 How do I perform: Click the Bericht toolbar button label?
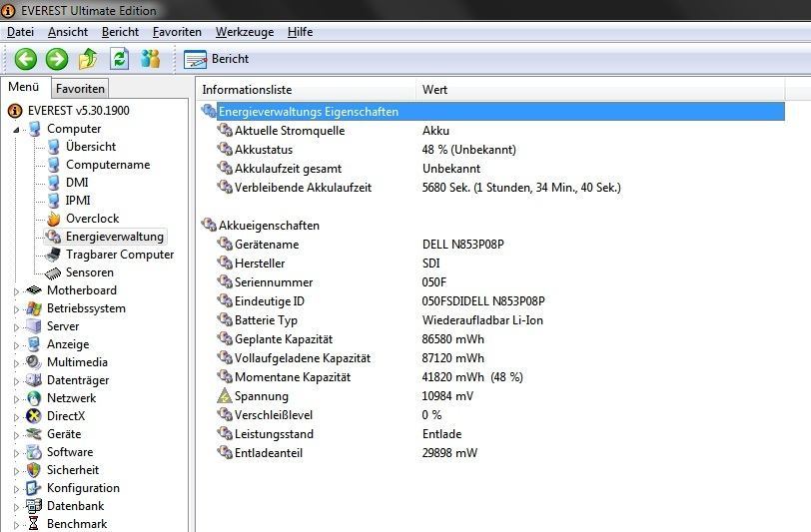[230, 59]
